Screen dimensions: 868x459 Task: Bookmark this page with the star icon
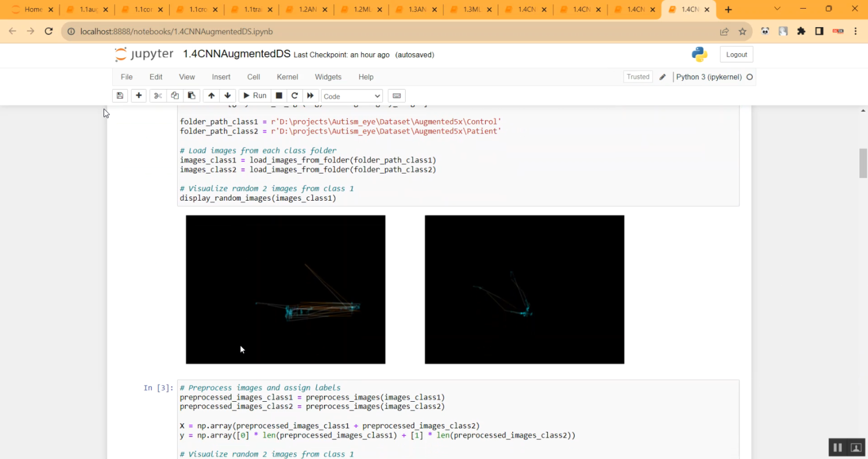coord(742,32)
